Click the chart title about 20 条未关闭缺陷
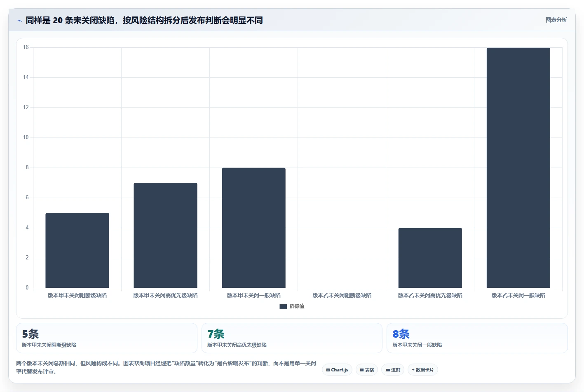Viewport: 584px width, 392px height. (144, 20)
